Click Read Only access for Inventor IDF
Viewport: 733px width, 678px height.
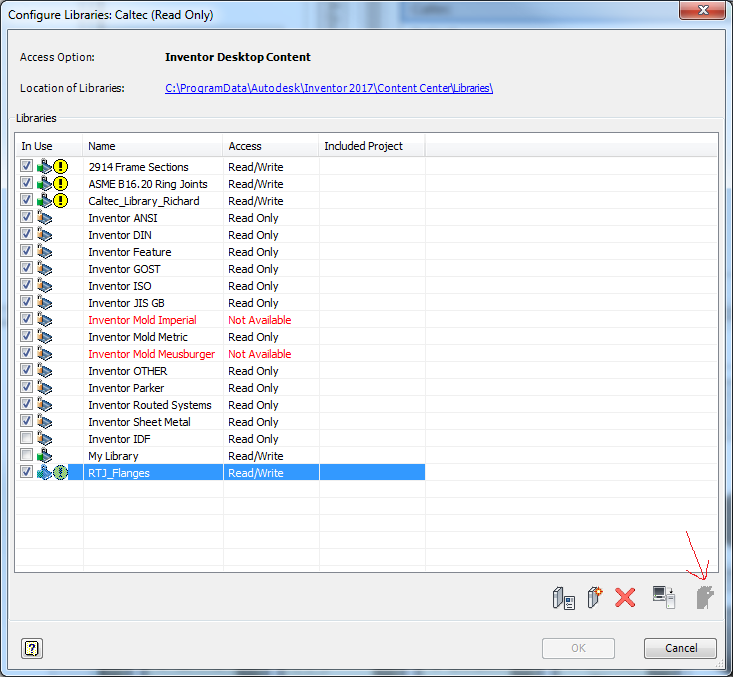pyautogui.click(x=253, y=439)
